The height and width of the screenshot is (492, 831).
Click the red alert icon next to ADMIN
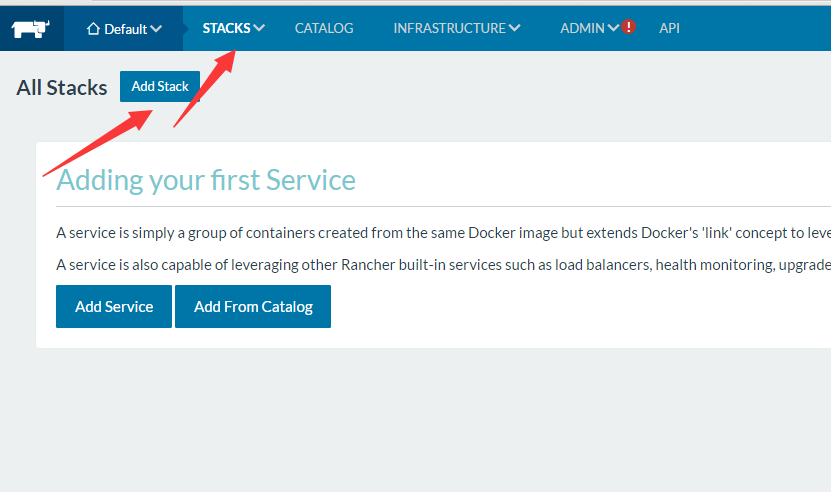[x=628, y=28]
